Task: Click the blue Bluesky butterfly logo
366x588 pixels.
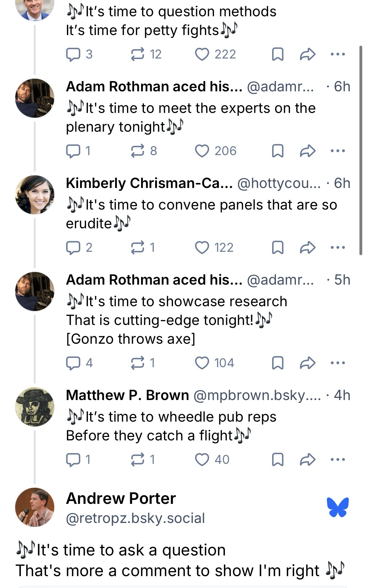Action: (x=338, y=507)
